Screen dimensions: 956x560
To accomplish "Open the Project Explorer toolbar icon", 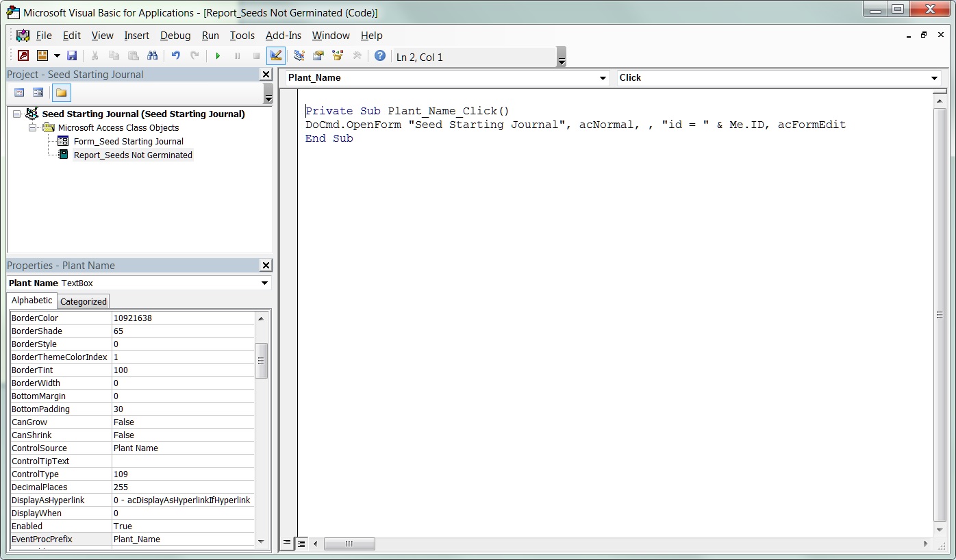I will [299, 56].
